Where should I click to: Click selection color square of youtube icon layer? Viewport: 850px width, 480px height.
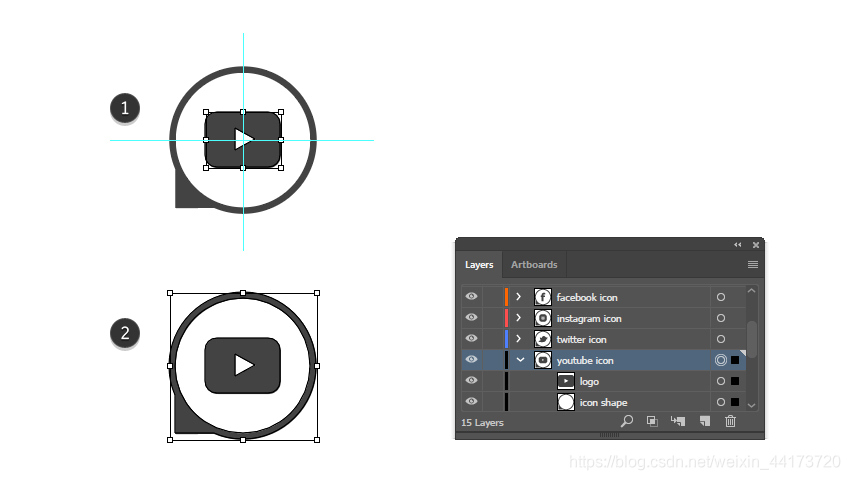coord(735,360)
